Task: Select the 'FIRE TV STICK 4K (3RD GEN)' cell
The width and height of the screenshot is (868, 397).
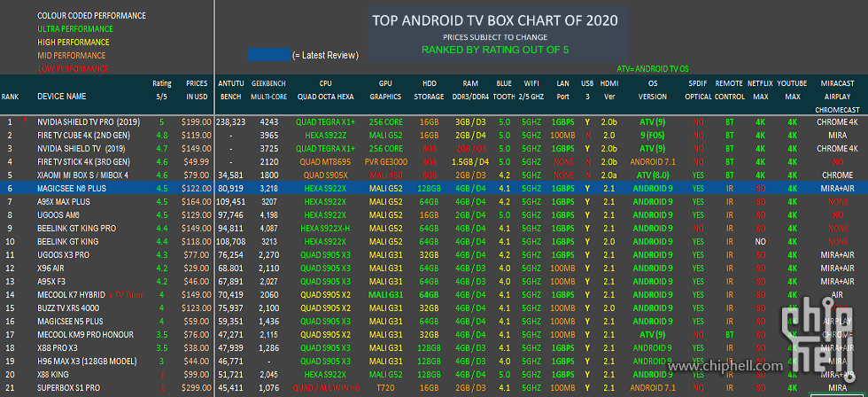Action: click(x=83, y=161)
